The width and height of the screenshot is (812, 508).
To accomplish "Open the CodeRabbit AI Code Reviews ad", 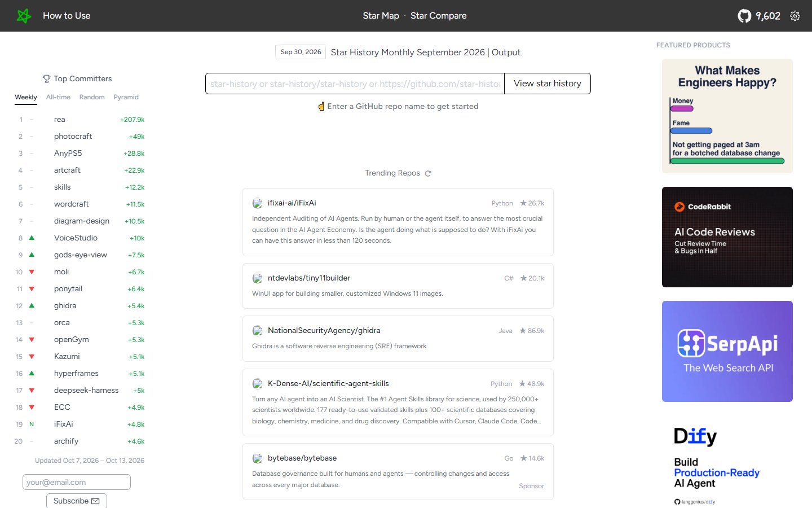I will tap(727, 237).
